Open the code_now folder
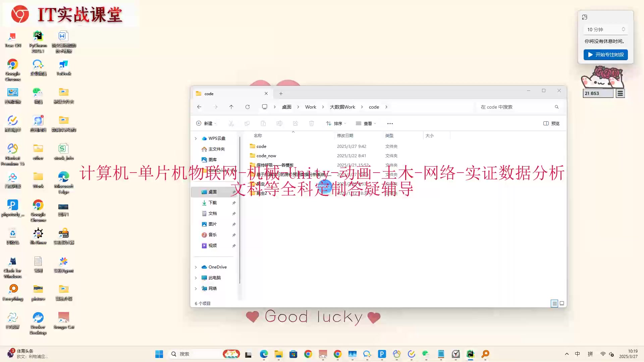 pos(266,156)
